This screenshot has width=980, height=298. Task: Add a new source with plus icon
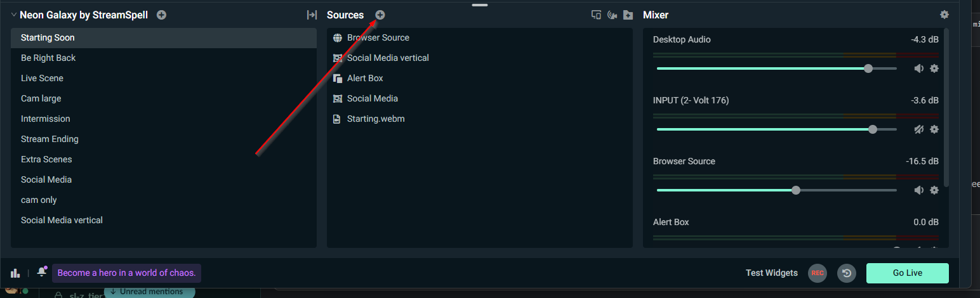coord(380,15)
